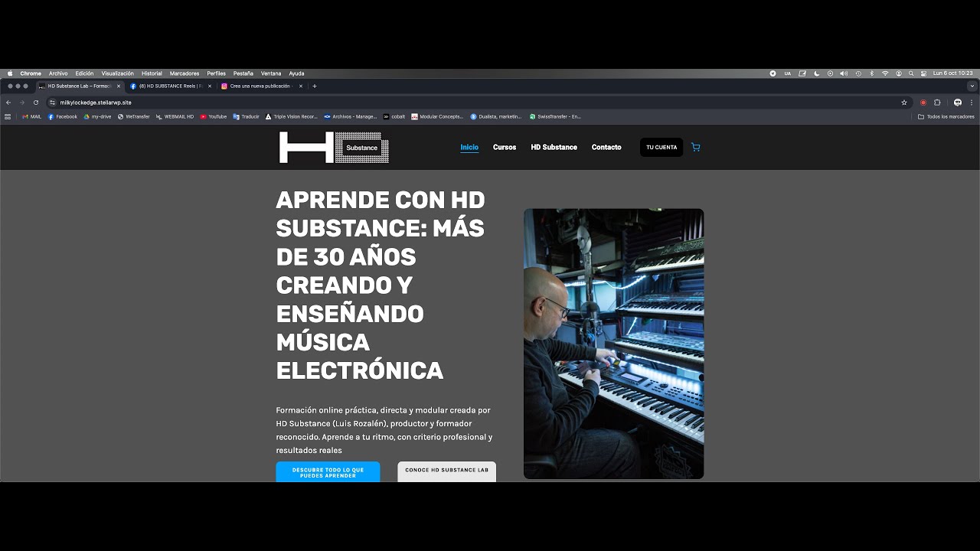Go to Inicio in site navigation

[469, 147]
